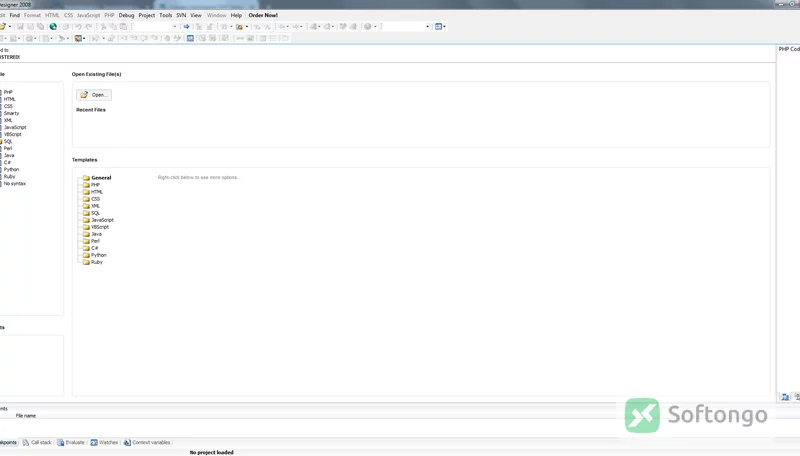Image resolution: width=800 pixels, height=456 pixels.
Task: Click the scissors cut toolbar icon
Action: 103,27
